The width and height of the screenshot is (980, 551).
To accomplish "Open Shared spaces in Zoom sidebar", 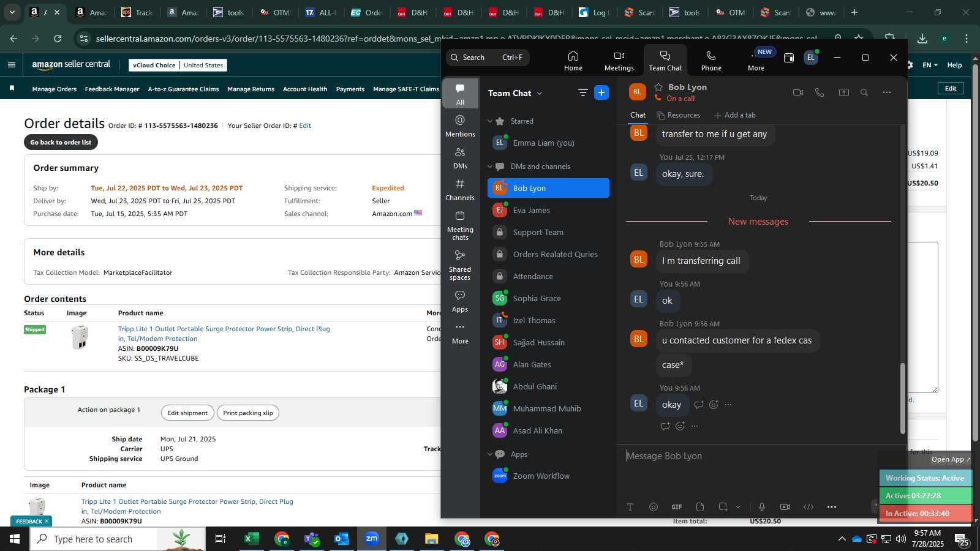I will (460, 264).
